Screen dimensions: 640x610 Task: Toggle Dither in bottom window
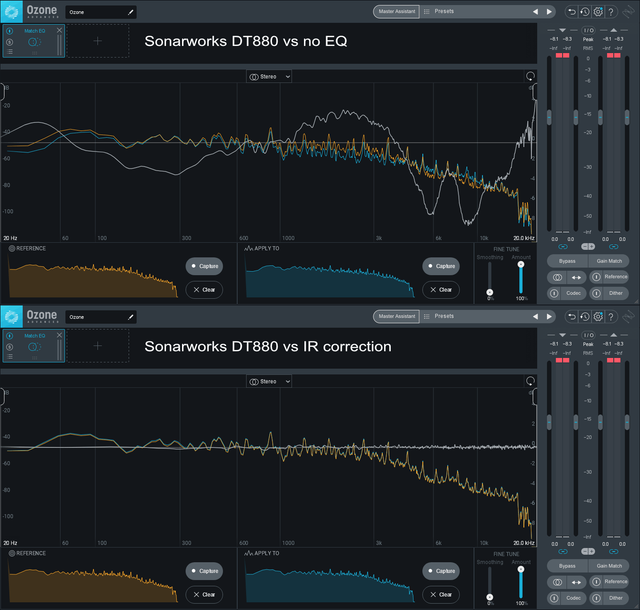coord(609,598)
